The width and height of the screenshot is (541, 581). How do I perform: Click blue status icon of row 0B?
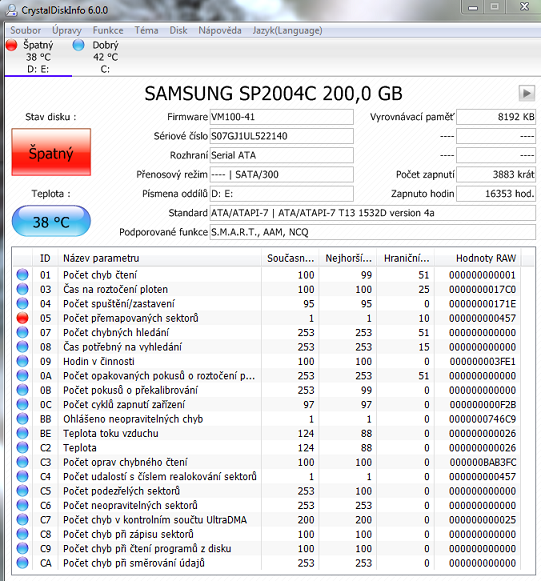coord(23,390)
